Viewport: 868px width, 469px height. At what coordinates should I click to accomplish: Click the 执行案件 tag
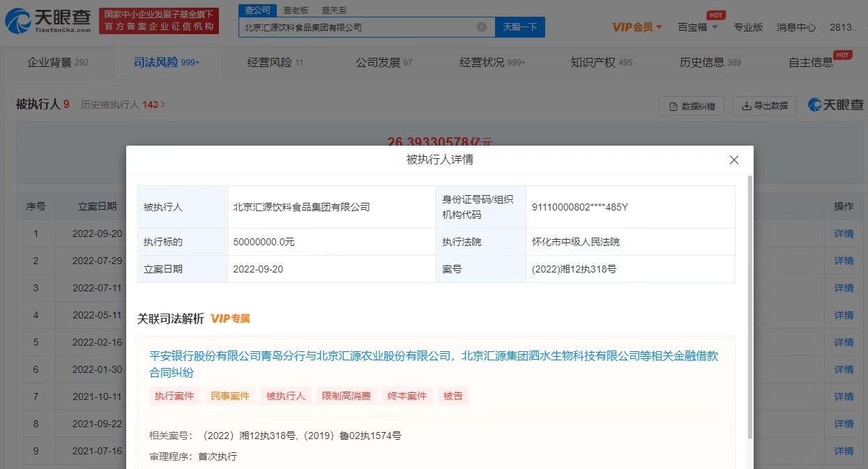click(174, 396)
